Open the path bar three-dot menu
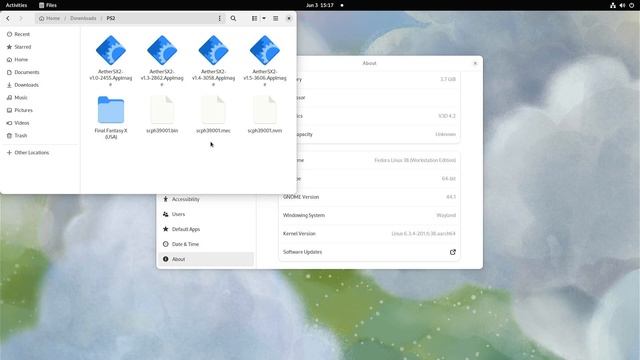640x360 pixels. point(220,18)
